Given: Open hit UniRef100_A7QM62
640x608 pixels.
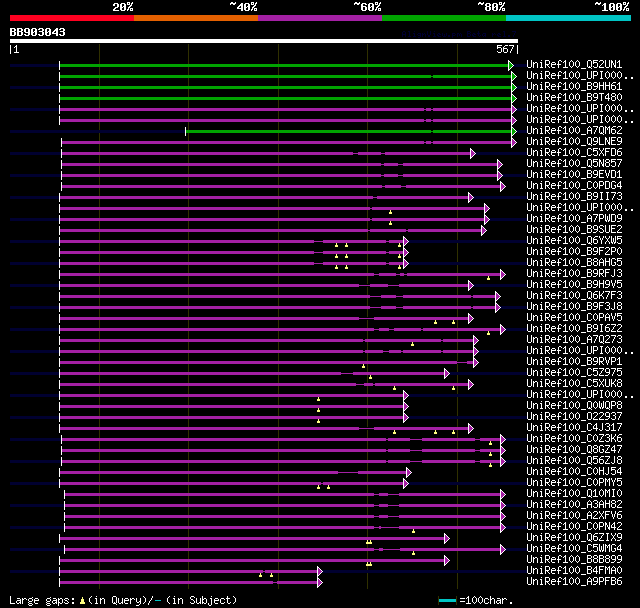Looking at the screenshot, I should 574,131.
